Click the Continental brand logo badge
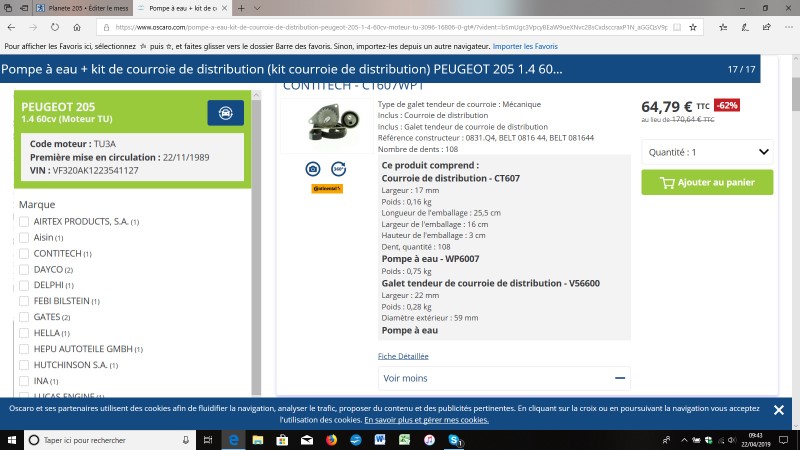This screenshot has height=450, width=800. pos(327,189)
